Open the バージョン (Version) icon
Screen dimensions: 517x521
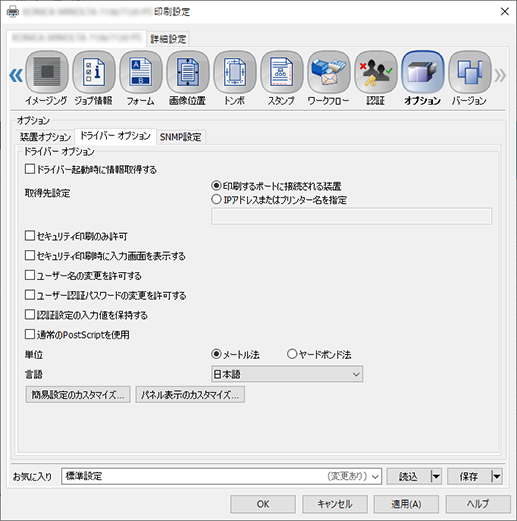point(470,72)
